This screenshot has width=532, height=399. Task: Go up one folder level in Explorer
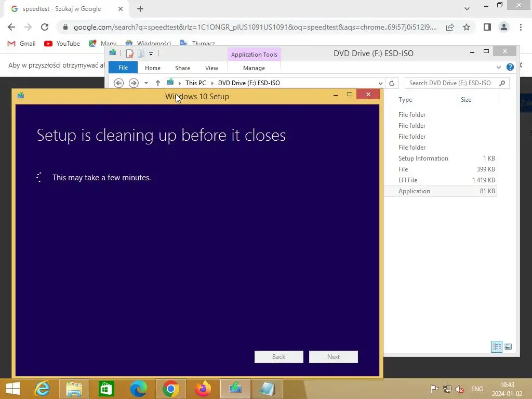(158, 83)
